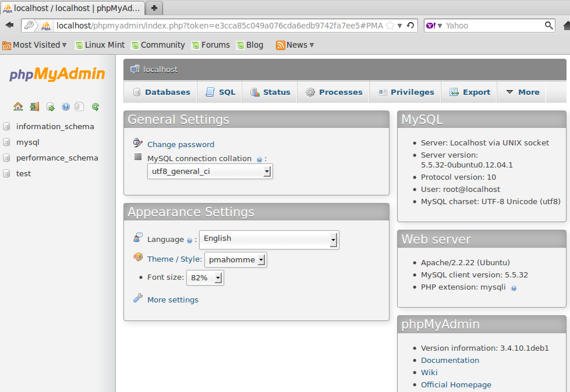Click localhost in the server breadcrumb

coord(160,69)
